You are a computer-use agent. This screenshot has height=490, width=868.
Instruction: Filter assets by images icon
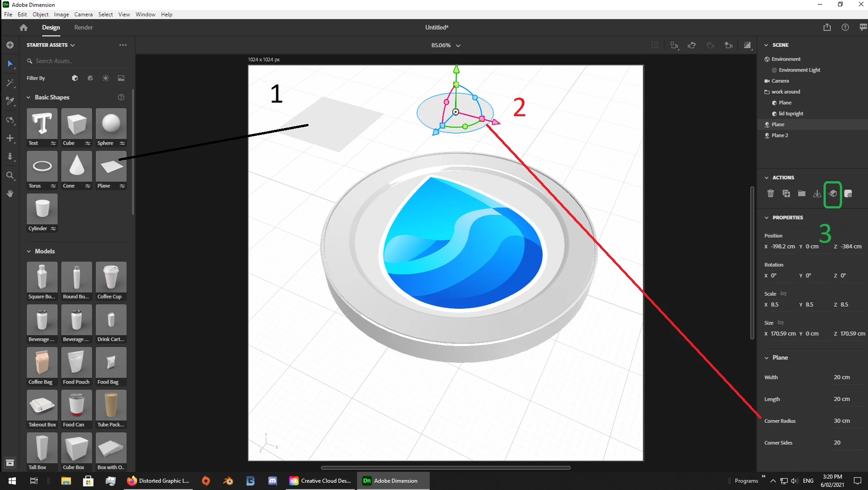coord(121,78)
